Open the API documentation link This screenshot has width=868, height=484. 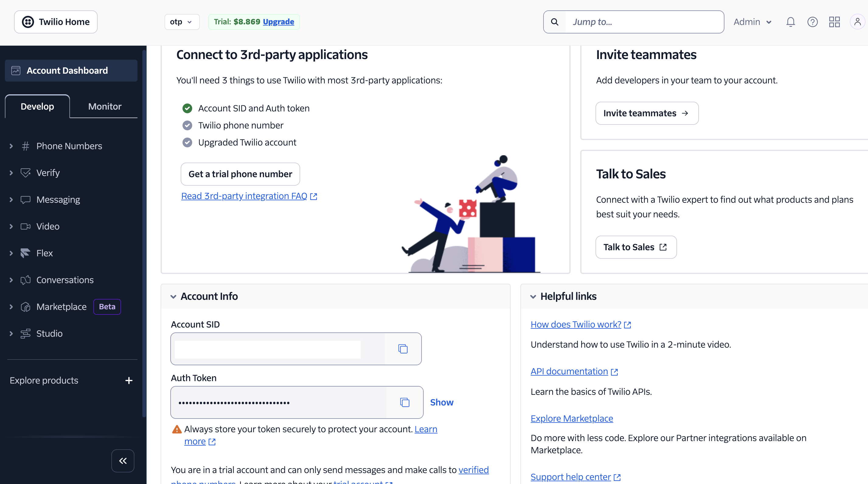click(574, 371)
